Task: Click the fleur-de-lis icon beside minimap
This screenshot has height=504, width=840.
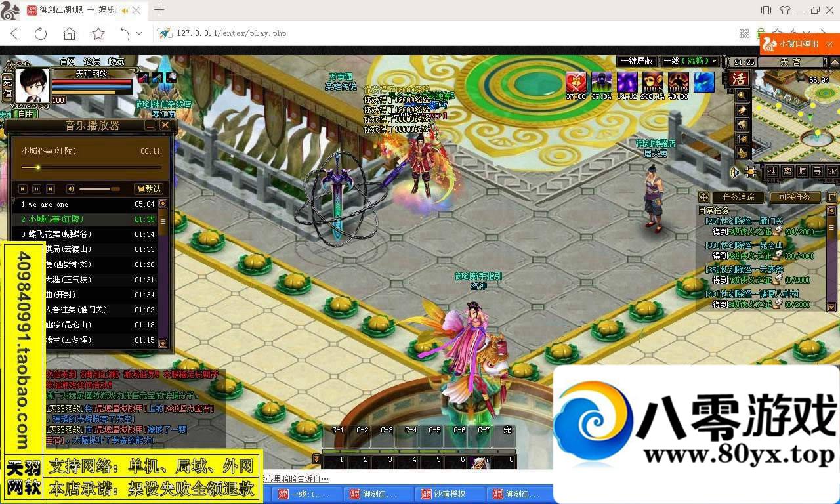Action: (742, 153)
